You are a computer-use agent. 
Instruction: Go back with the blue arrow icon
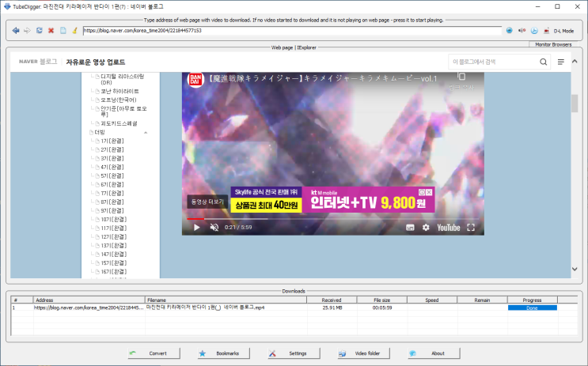point(15,31)
